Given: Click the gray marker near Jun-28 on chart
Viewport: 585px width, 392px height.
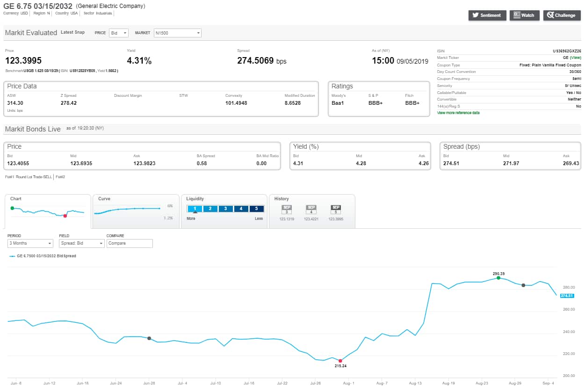Looking at the screenshot, I should [149, 338].
